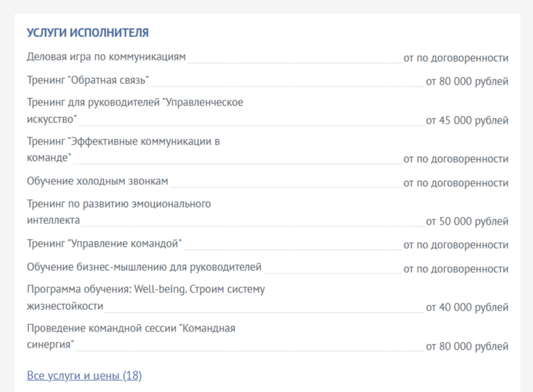Image resolution: width=533 pixels, height=392 pixels.
Task: Select the 'Well-being' training program entry
Action: 145,289
